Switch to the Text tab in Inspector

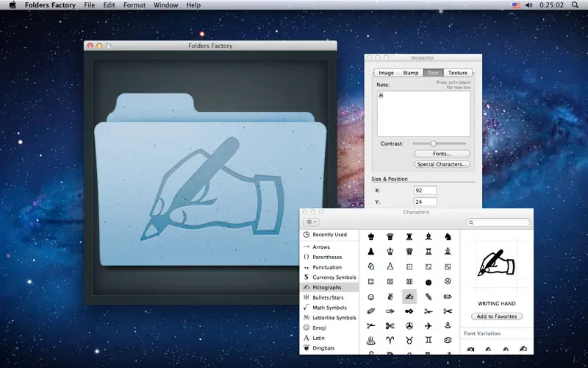pyautogui.click(x=433, y=73)
